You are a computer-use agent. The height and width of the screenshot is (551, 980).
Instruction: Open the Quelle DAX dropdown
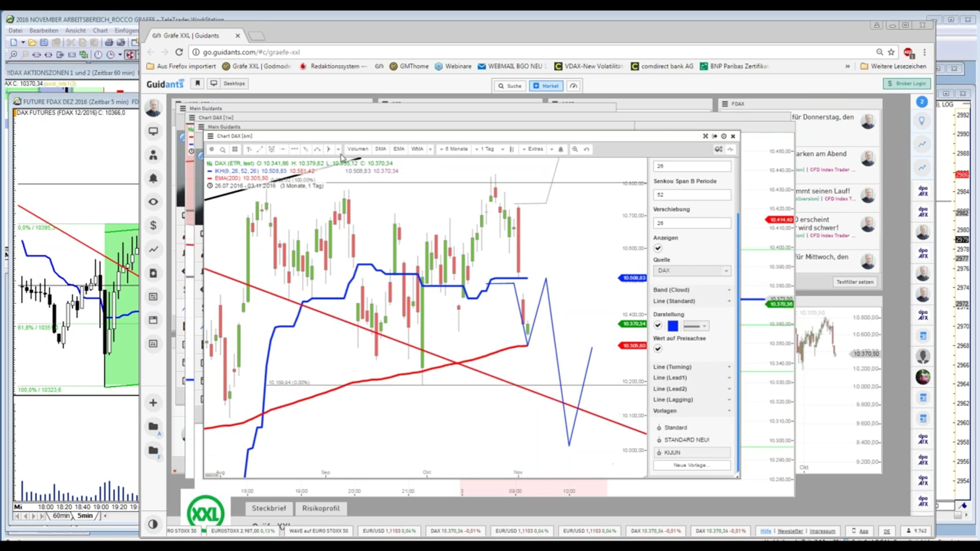pyautogui.click(x=692, y=271)
